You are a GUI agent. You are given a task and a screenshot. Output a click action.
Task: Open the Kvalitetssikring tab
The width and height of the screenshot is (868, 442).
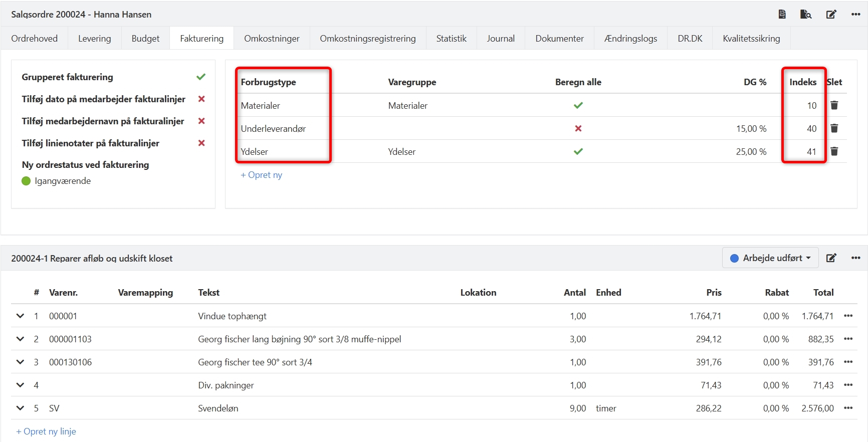(751, 39)
